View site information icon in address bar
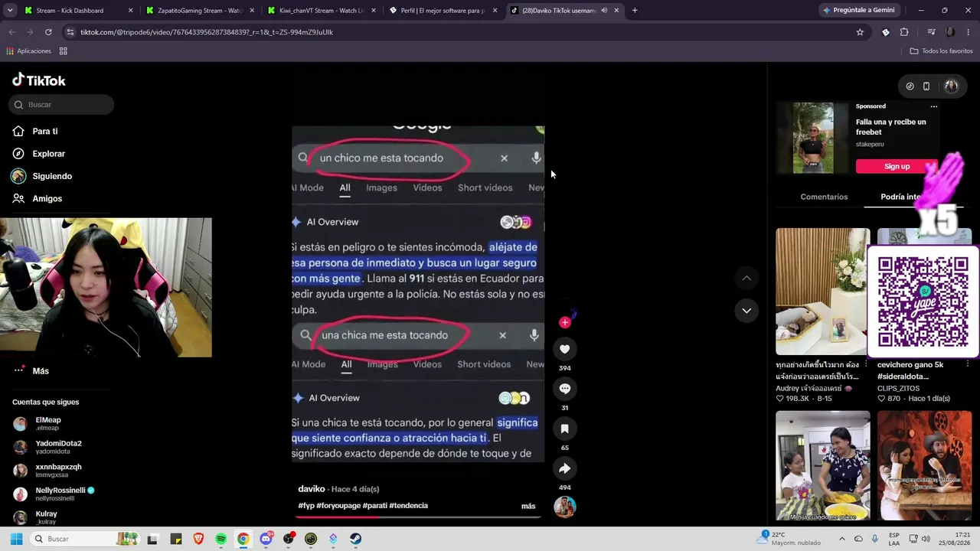Viewport: 980px width, 551px height. pyautogui.click(x=70, y=32)
